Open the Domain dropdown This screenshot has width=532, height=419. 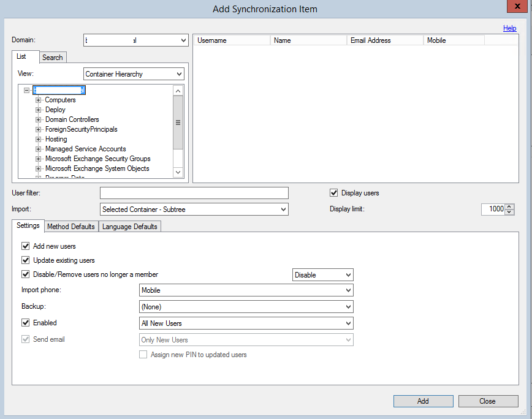pyautogui.click(x=183, y=40)
